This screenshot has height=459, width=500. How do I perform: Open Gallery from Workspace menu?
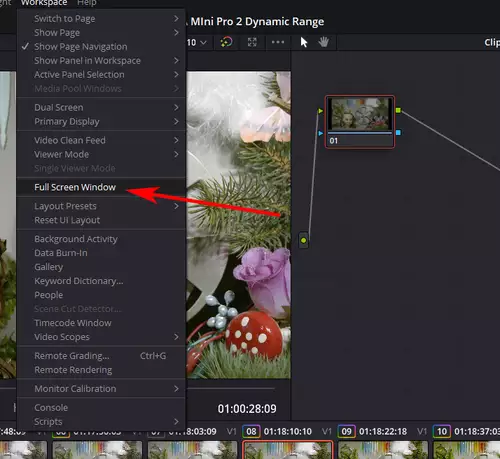(101, 267)
